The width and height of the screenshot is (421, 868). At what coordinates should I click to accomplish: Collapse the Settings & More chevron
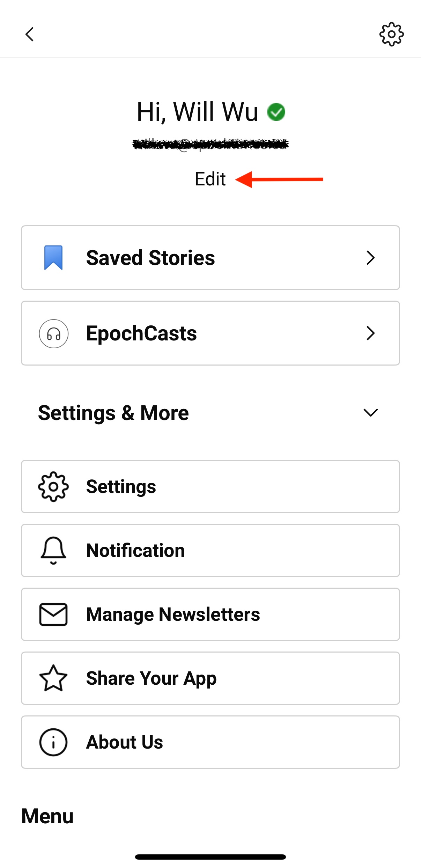370,413
